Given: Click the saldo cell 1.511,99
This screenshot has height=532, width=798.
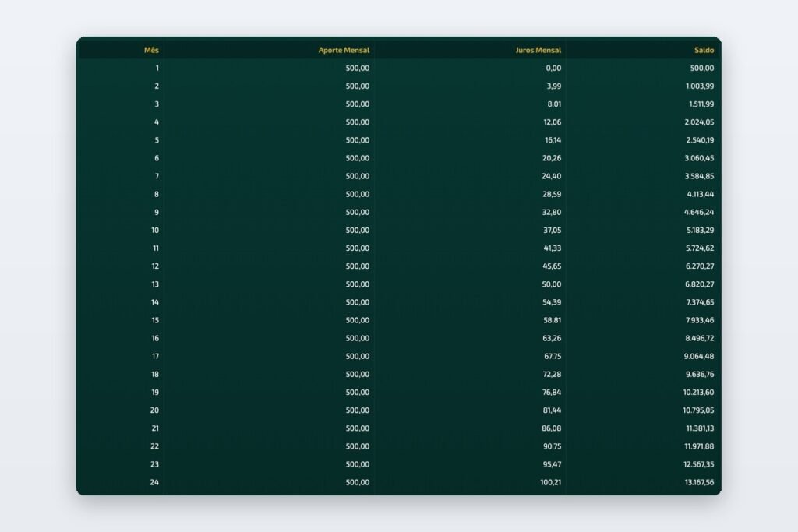Looking at the screenshot, I should tap(701, 104).
